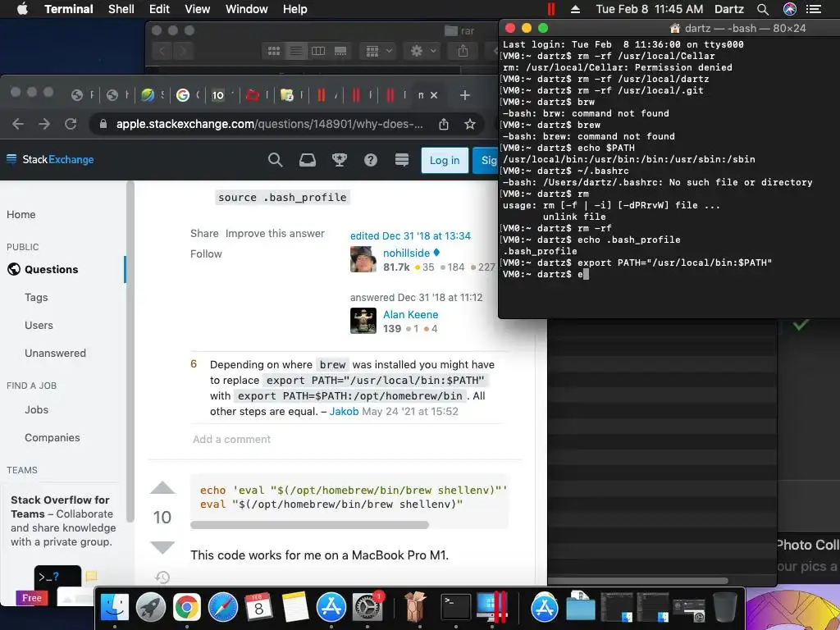Image resolution: width=840 pixels, height=630 pixels.
Task: Switch Finder window to column view
Action: pyautogui.click(x=318, y=51)
